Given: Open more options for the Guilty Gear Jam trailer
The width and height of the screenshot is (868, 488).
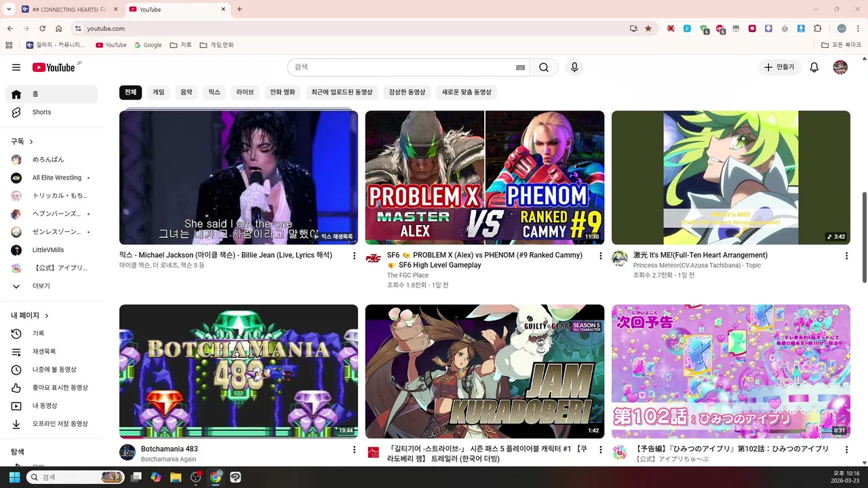Looking at the screenshot, I should [600, 449].
